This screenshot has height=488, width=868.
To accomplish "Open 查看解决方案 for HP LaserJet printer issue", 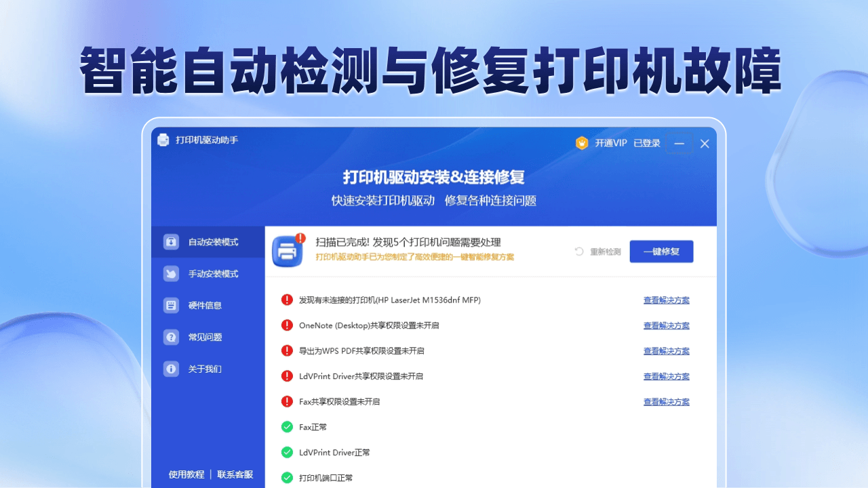I will pos(666,300).
